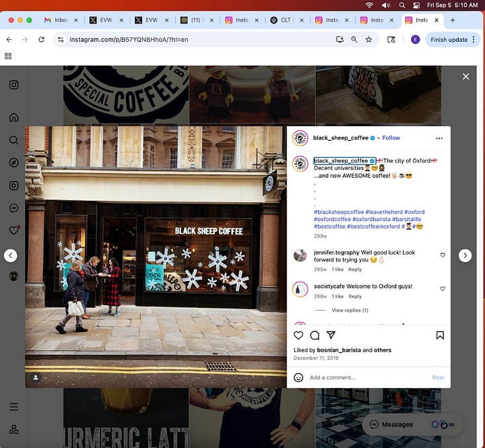Viewport: 485px width, 448px height.
Task: Open #blacksheepcoffee hashtag
Action: [339, 212]
